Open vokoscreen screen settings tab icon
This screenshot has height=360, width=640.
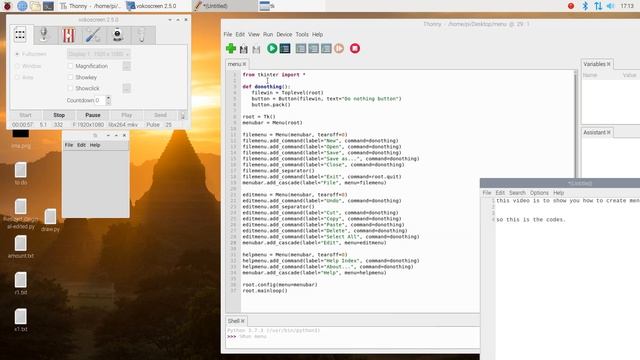pyautogui.click(x=20, y=35)
